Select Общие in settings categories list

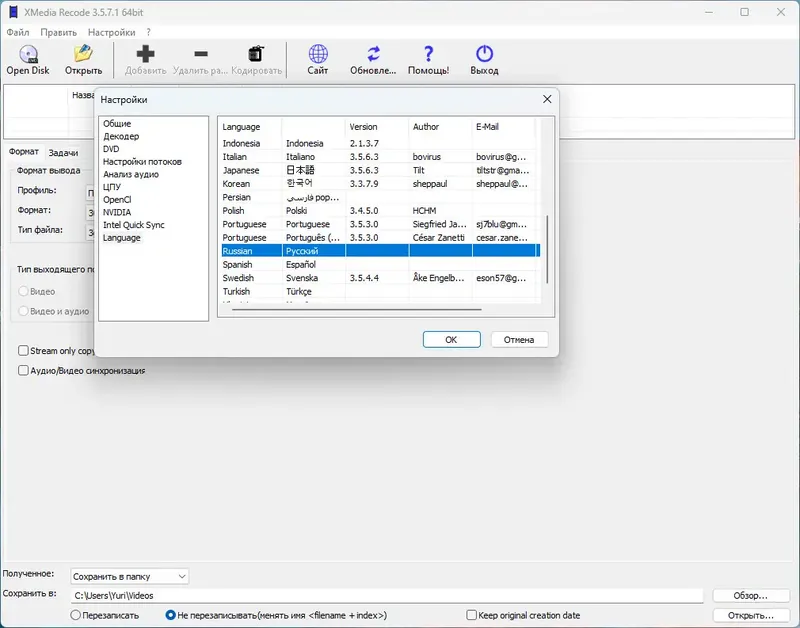[117, 123]
